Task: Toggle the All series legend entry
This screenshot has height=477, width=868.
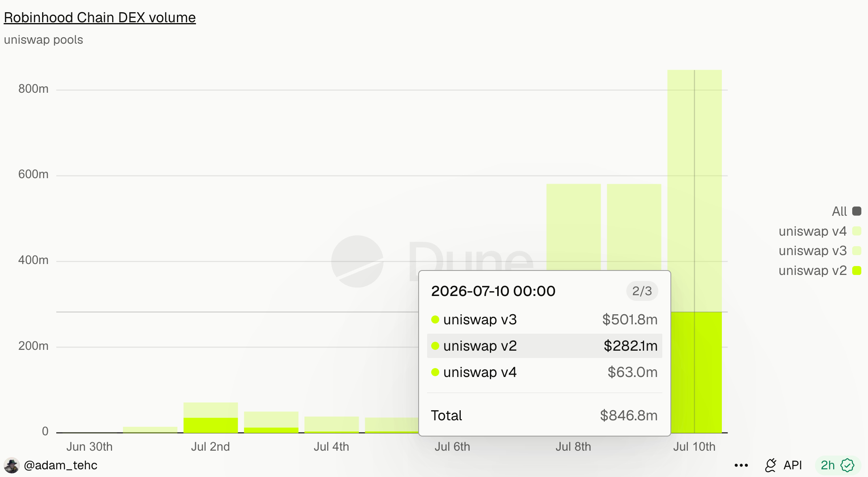Action: 846,211
